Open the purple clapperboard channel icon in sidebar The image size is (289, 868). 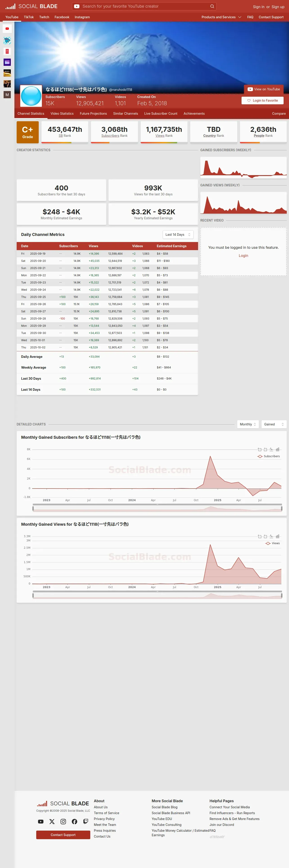[x=7, y=62]
